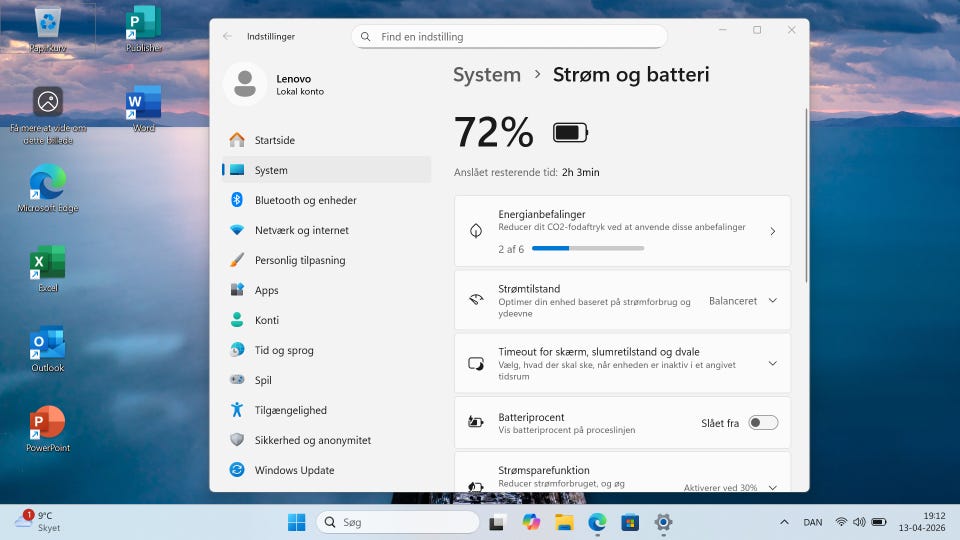Click the System breadcrumb link
The height and width of the screenshot is (540, 960).
tap(487, 75)
